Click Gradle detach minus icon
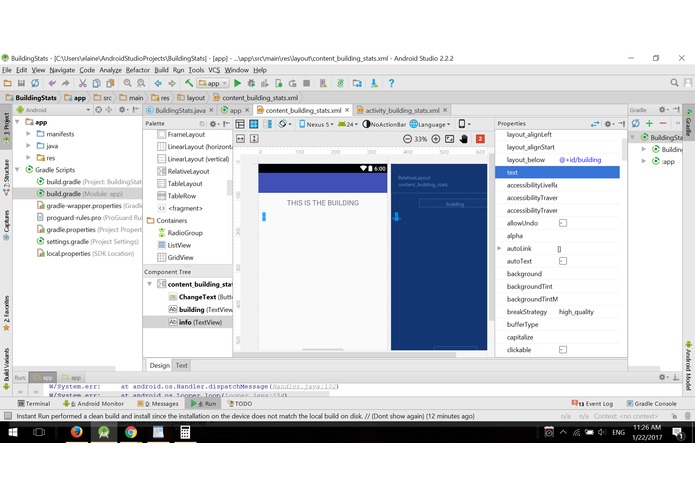 (x=663, y=123)
